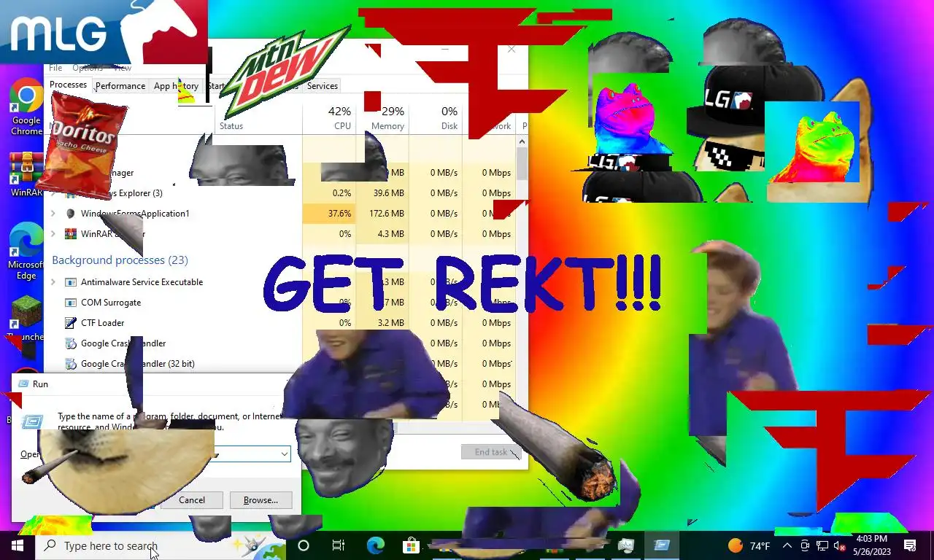934x560 pixels.
Task: Switch to the Run dialog taskbar button
Action: point(662,545)
